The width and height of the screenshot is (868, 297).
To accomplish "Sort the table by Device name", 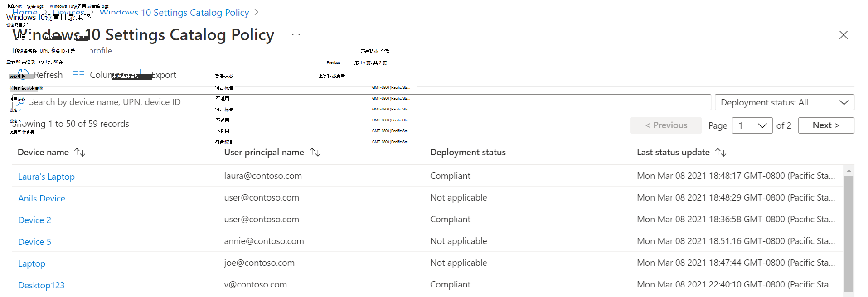I will pos(80,153).
